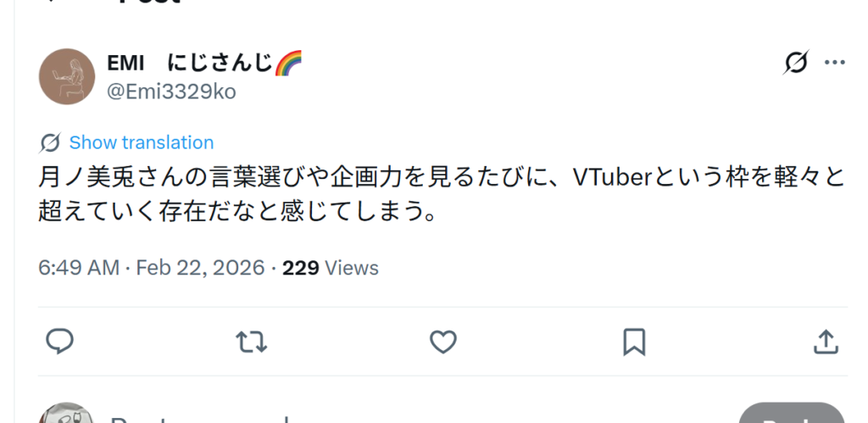This screenshot has width=868, height=423.
Task: Click the Post heading at the top
Action: point(149,3)
